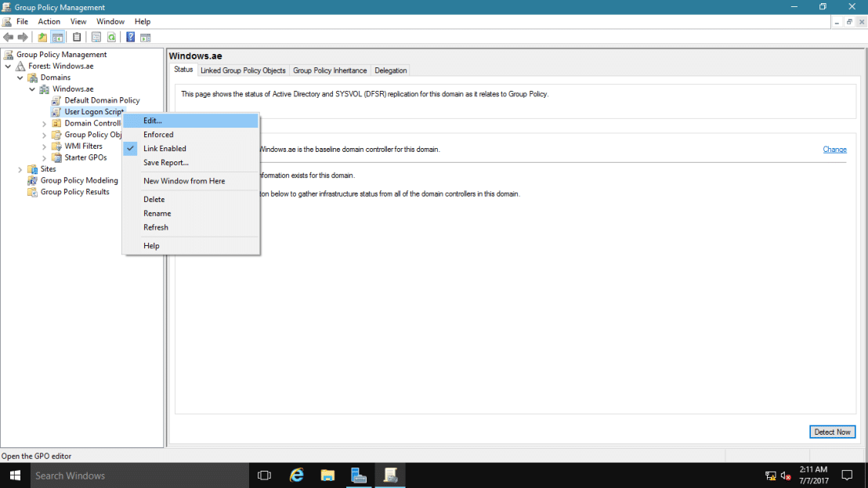Click the Sites folder icon in tree
The image size is (868, 488).
(33, 169)
